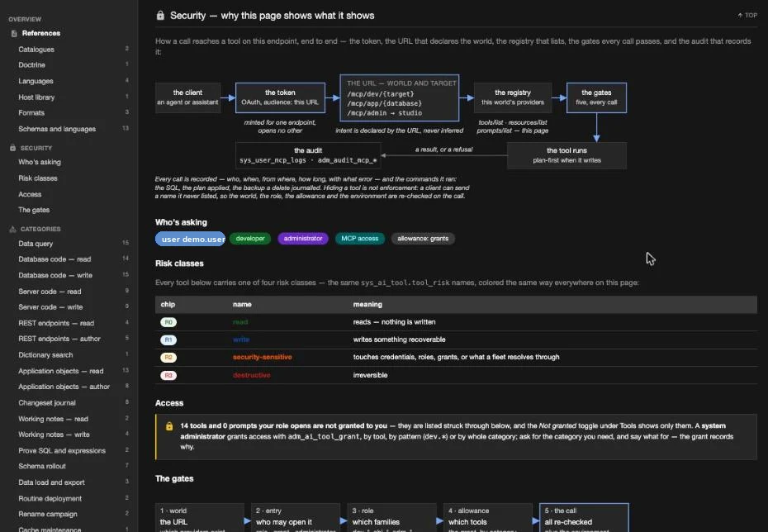The image size is (768, 532).
Task: Click the References document icon
Action: point(14,33)
